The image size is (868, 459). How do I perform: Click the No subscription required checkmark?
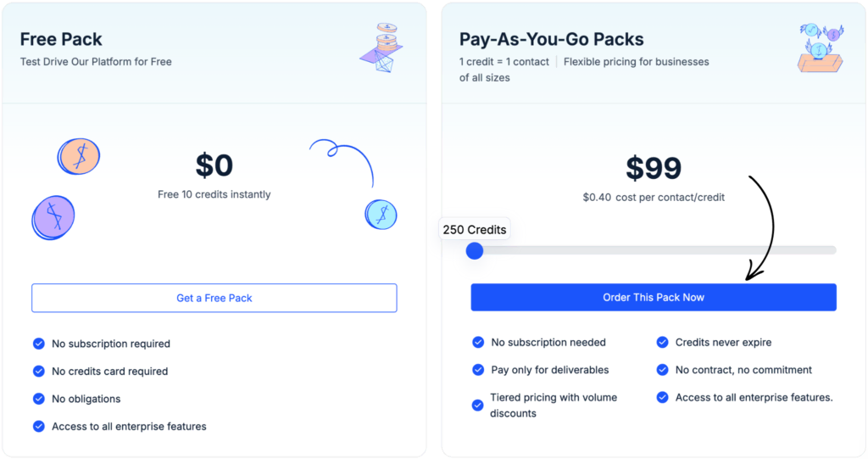(x=38, y=344)
